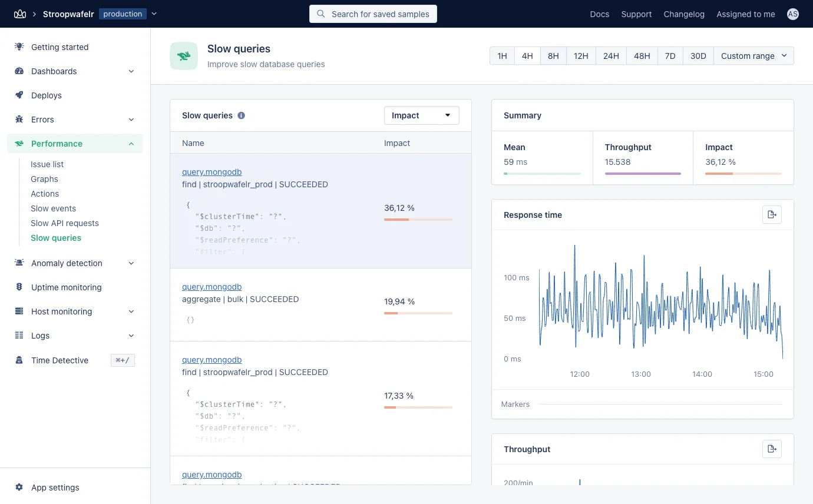Viewport: 813px width, 504px height.
Task: Open the Custom range dropdown
Action: [x=753, y=56]
